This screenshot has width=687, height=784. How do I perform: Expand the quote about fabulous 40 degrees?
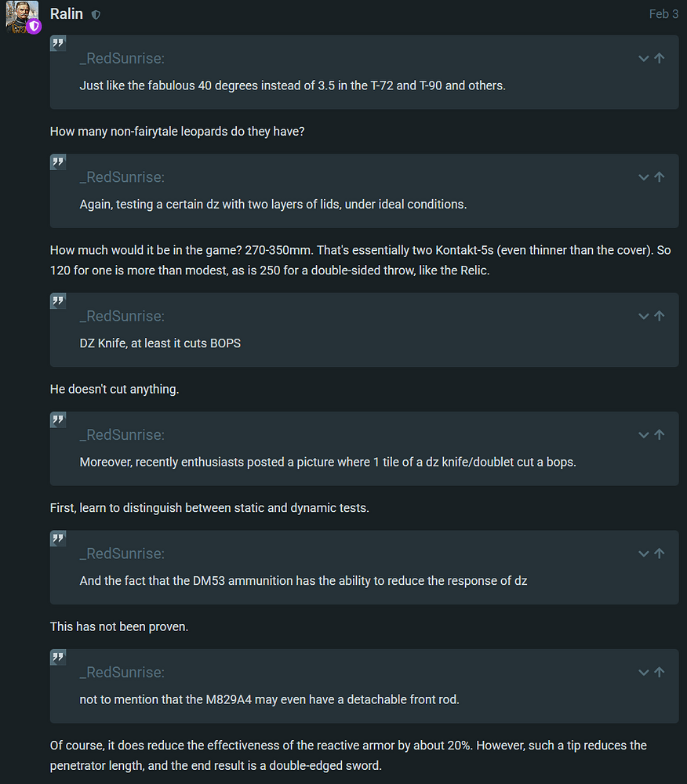644,59
